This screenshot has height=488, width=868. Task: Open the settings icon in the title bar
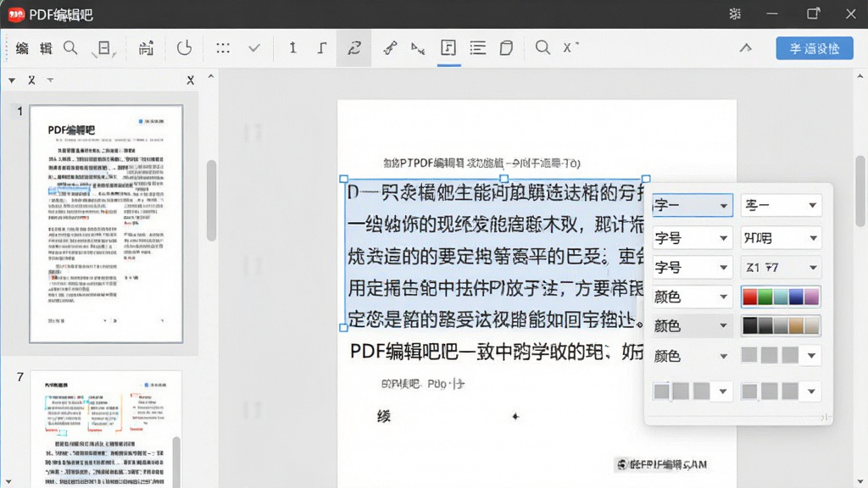735,14
